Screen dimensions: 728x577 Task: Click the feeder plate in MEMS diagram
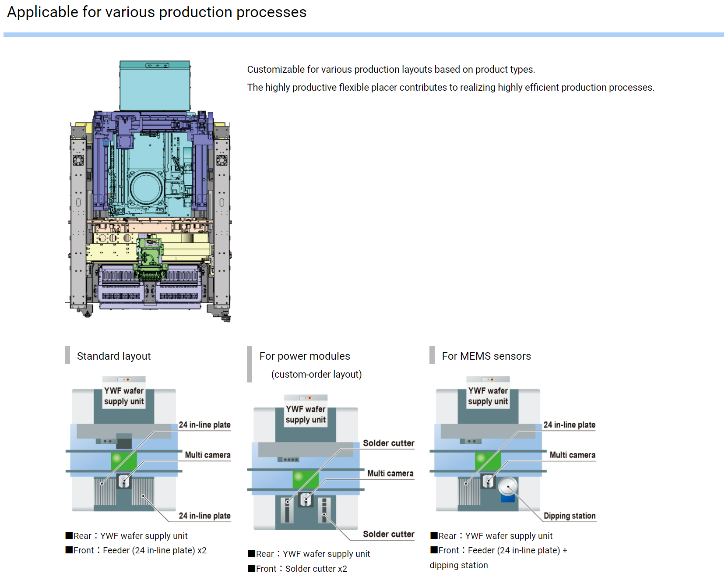tap(469, 492)
